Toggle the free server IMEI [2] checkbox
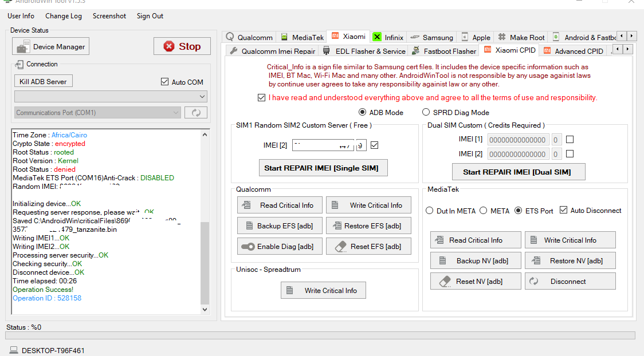This screenshot has height=356, width=644. pos(374,145)
